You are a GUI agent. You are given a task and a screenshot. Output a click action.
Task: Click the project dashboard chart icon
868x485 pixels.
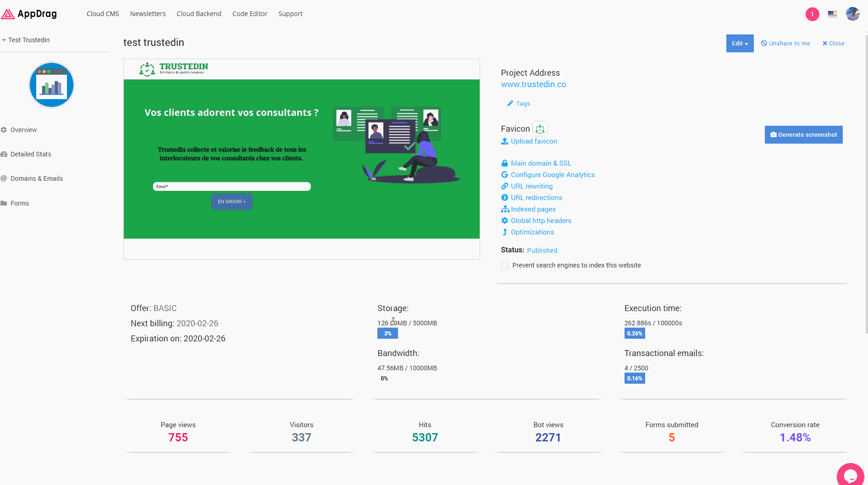(x=51, y=85)
